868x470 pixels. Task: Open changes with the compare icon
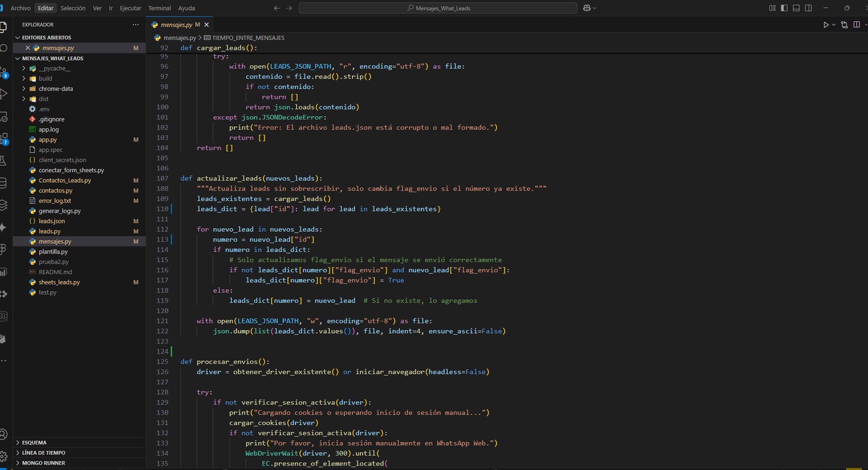(844, 25)
